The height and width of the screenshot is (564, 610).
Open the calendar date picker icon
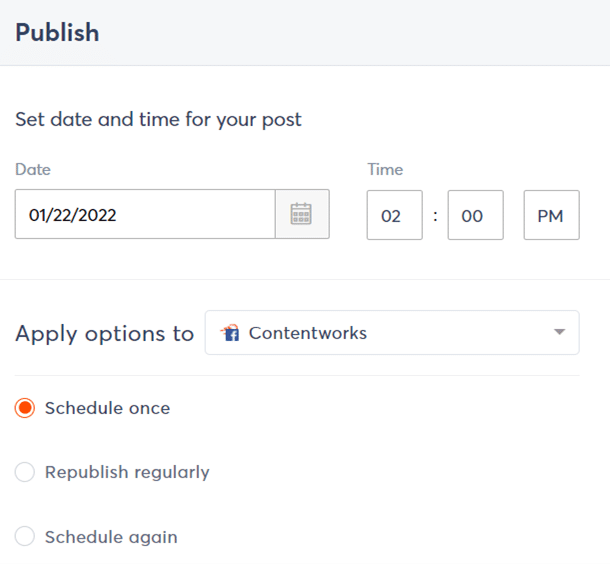point(302,214)
